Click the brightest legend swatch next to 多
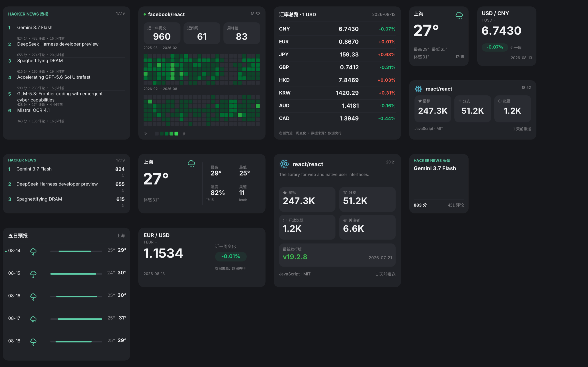Viewport: 588px width, 367px height. pyautogui.click(x=176, y=134)
